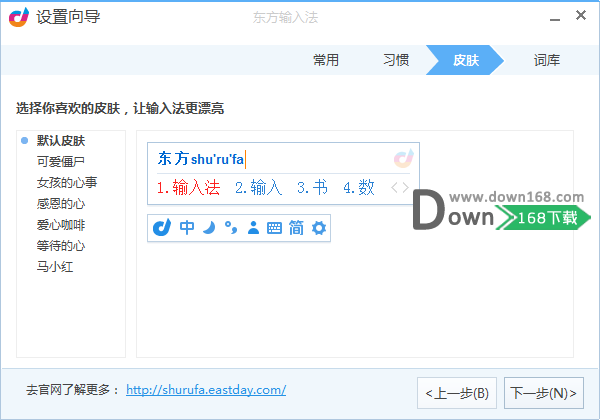The image size is (600, 420).
Task: Select candidate 3.书
Action: click(312, 188)
